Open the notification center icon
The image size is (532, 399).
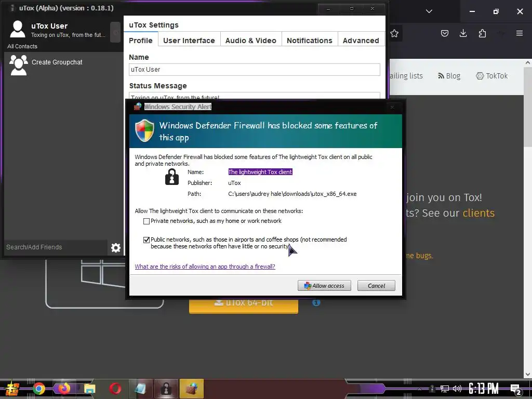tap(515, 389)
